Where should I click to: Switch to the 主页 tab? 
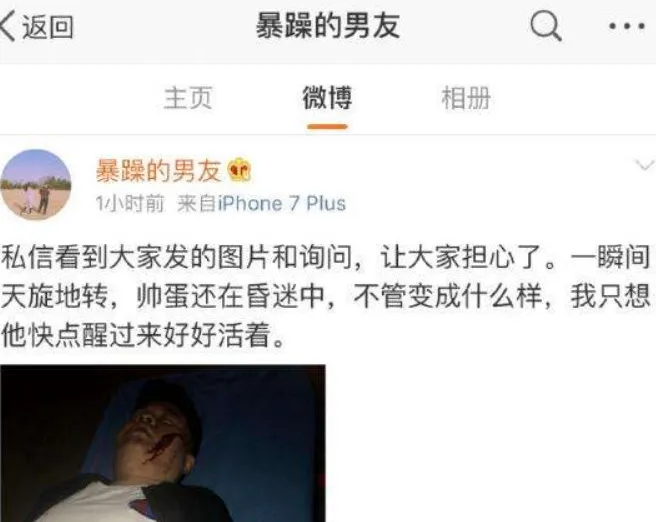188,98
